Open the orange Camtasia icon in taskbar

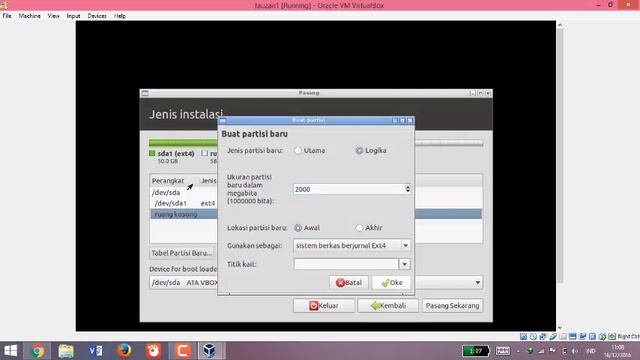(182, 351)
